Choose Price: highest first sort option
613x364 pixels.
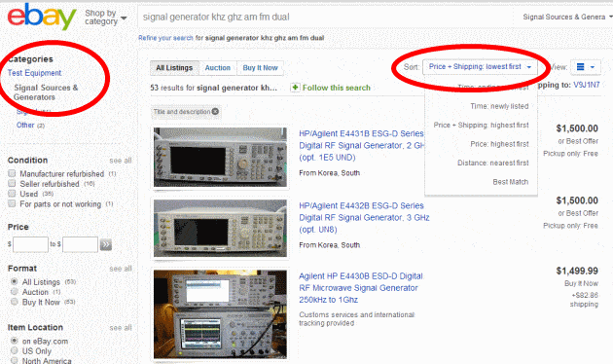[x=499, y=144]
